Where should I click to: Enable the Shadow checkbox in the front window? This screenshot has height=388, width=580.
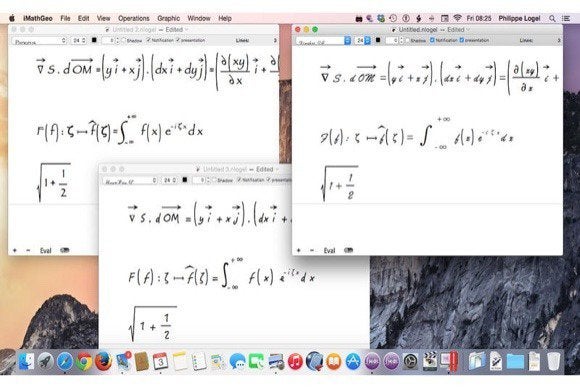tap(408, 40)
